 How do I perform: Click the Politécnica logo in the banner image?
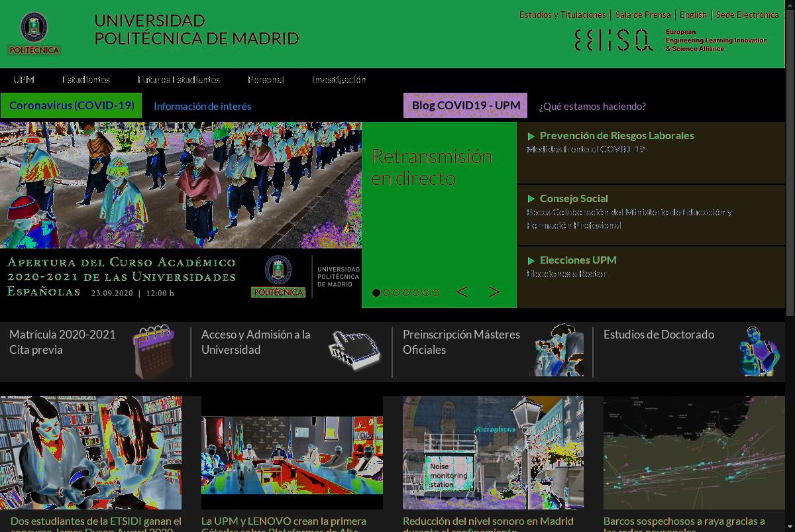(x=278, y=276)
